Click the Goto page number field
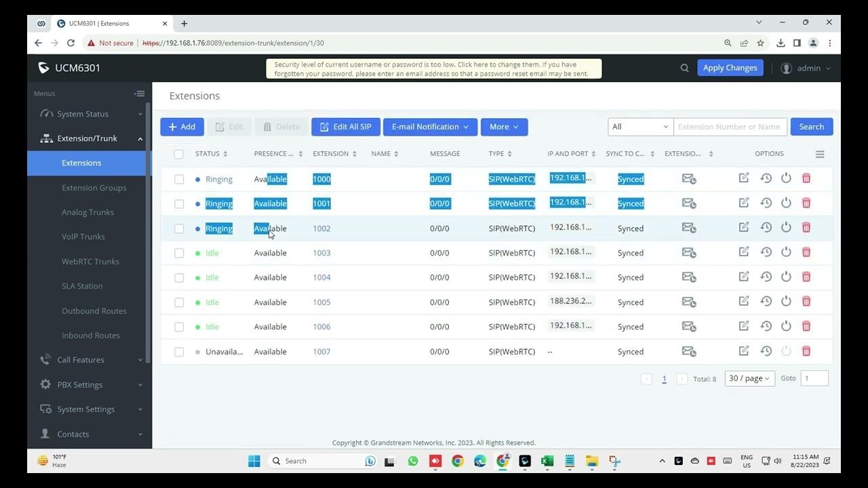Viewport: 868px width, 488px height. [x=814, y=378]
